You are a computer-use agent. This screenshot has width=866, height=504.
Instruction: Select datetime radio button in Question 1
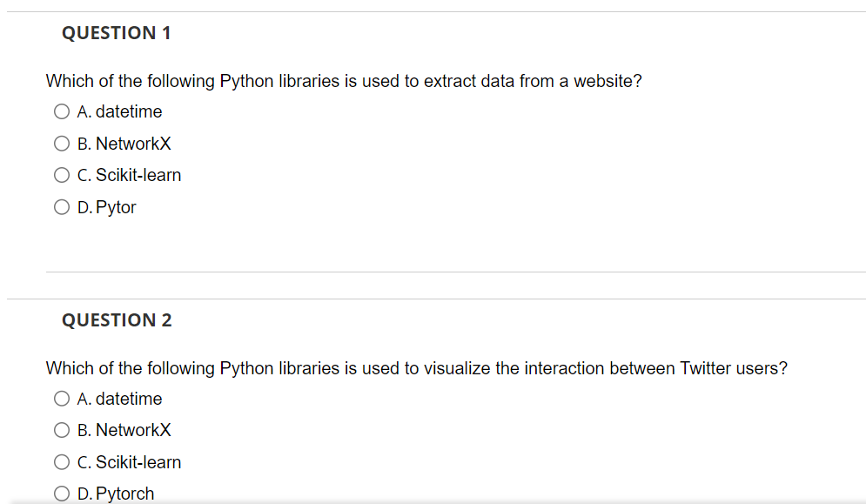pyautogui.click(x=62, y=111)
